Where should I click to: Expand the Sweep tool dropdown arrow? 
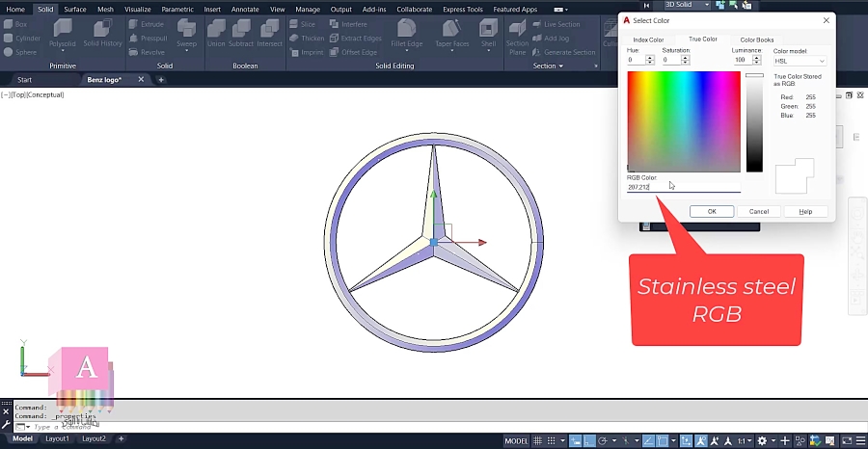[x=186, y=51]
